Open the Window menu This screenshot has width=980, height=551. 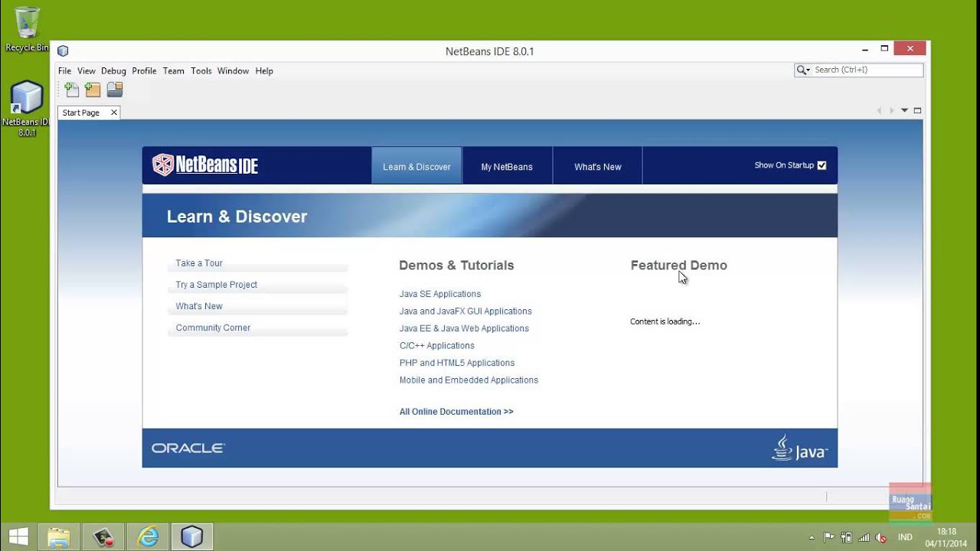[x=233, y=70]
